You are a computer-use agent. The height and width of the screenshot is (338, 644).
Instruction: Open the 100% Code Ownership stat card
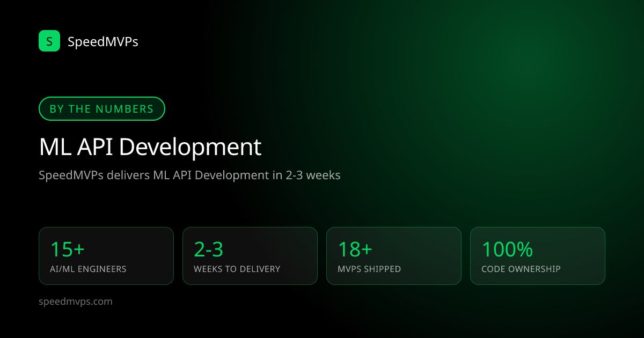(x=538, y=256)
